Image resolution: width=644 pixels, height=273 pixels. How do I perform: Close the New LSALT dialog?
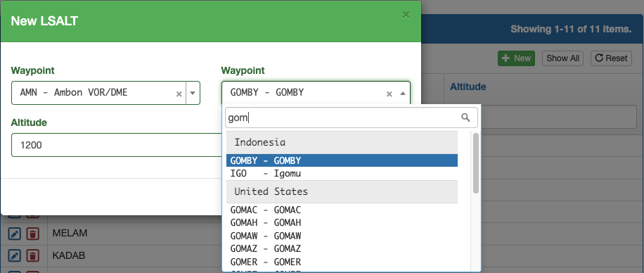(406, 15)
